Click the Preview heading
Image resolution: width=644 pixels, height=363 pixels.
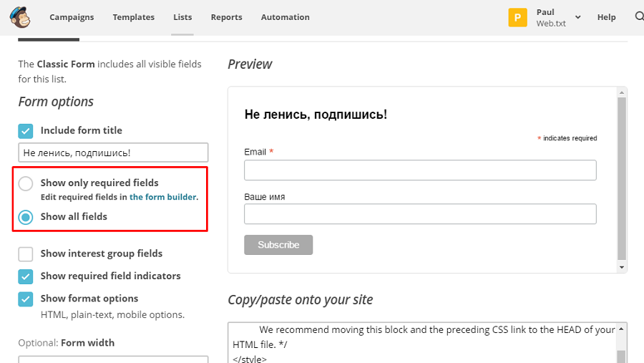coord(250,64)
